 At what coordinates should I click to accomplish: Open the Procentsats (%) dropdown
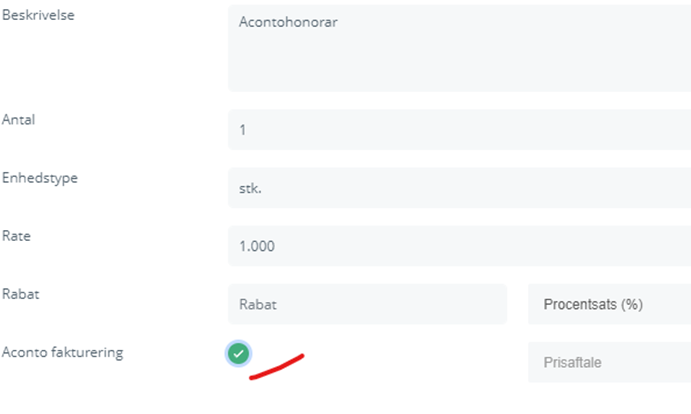point(608,304)
